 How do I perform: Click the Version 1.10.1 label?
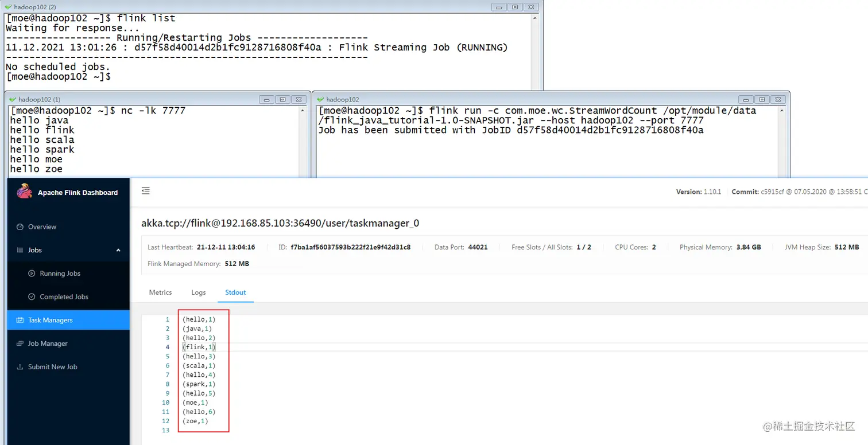pos(699,192)
